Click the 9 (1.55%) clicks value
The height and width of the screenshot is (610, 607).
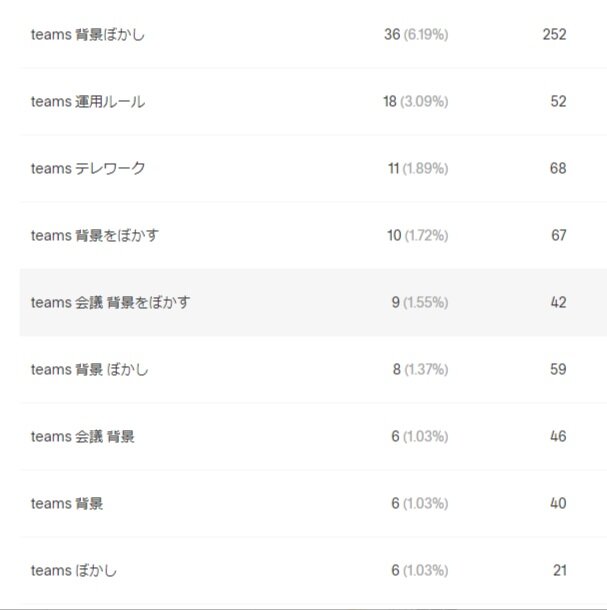420,303
